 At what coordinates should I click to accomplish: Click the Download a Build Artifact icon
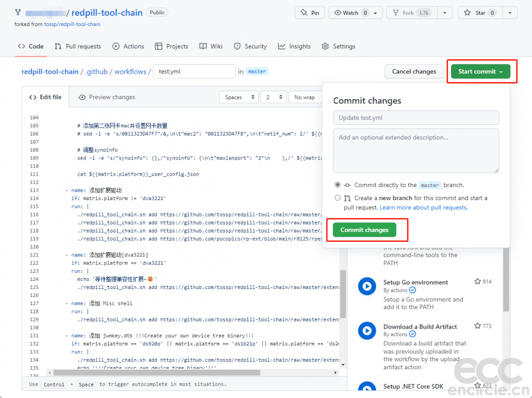click(x=367, y=331)
